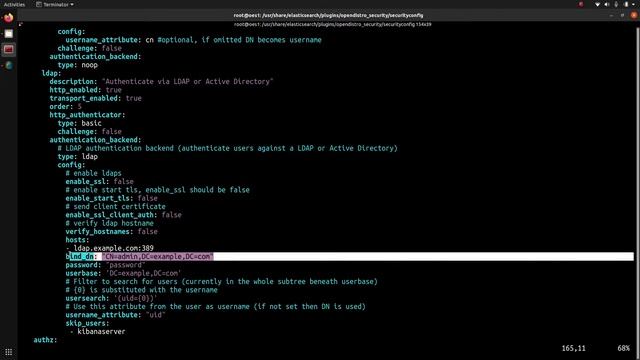Open the Files app in the dock
Viewport: 640px width, 360px height.
tap(9, 34)
